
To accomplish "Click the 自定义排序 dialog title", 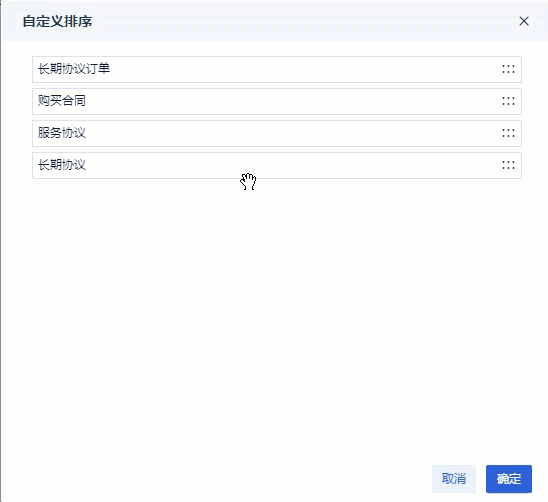I will tap(57, 21).
